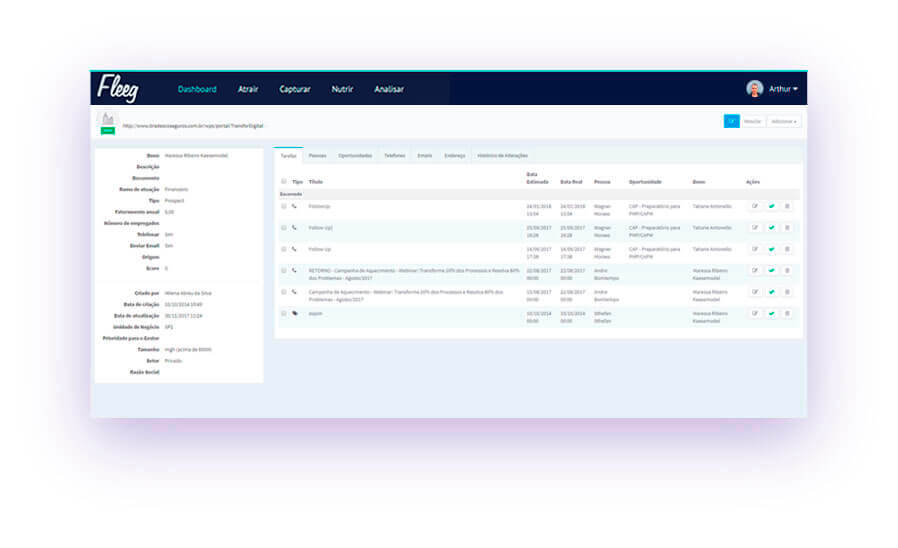Select the Follow Up task dated 14/09/2017
Image resolution: width=898 pixels, height=548 pixels.
coord(283,249)
